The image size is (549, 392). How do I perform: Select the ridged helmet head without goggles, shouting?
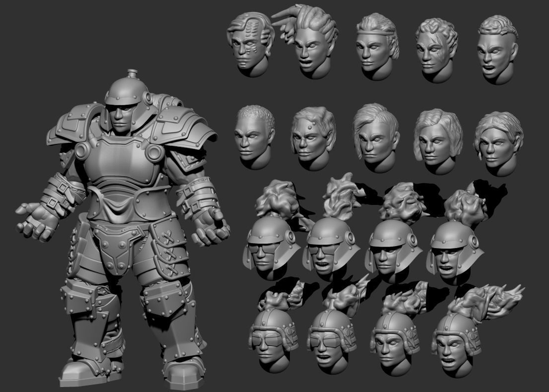(x=457, y=345)
